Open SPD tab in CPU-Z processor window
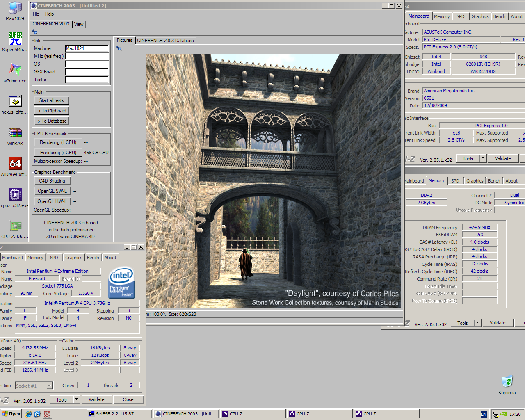The width and height of the screenshot is (525, 420). tap(54, 258)
